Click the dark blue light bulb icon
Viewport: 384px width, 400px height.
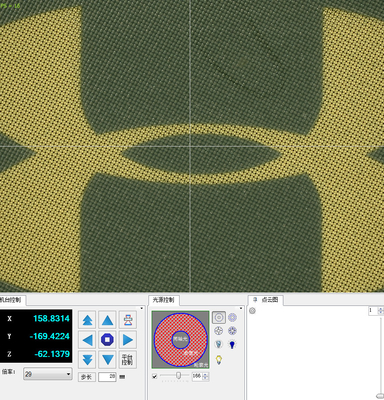tap(232, 344)
